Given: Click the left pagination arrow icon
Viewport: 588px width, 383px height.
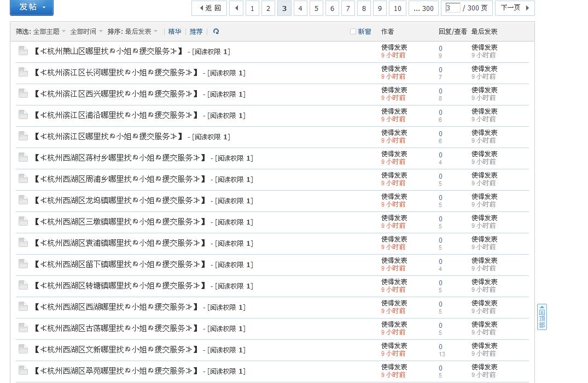Looking at the screenshot, I should 236,9.
